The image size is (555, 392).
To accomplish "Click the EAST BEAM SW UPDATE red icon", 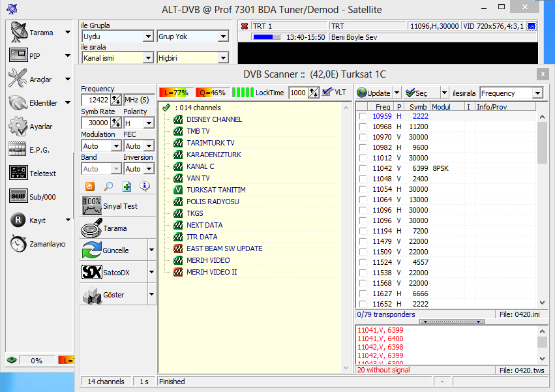I will click(178, 249).
